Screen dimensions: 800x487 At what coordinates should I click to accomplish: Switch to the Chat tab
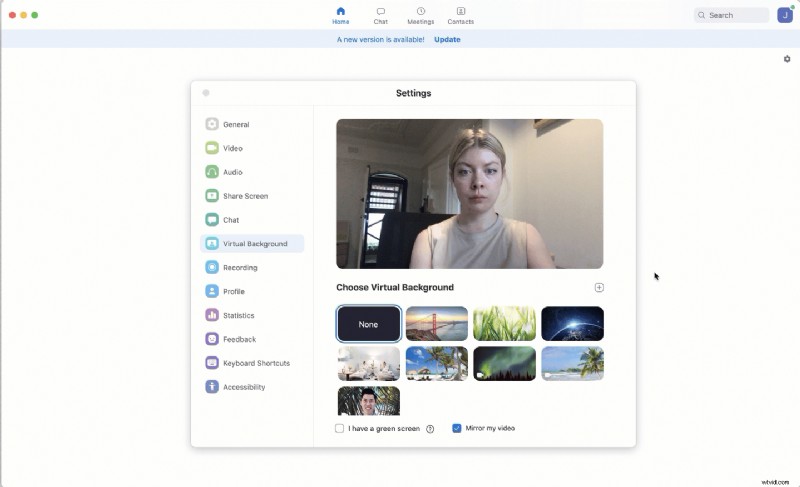(381, 15)
